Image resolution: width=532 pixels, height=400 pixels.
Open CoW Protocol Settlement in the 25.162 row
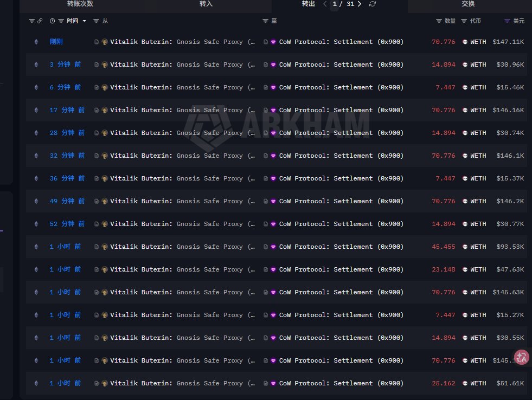coord(341,383)
